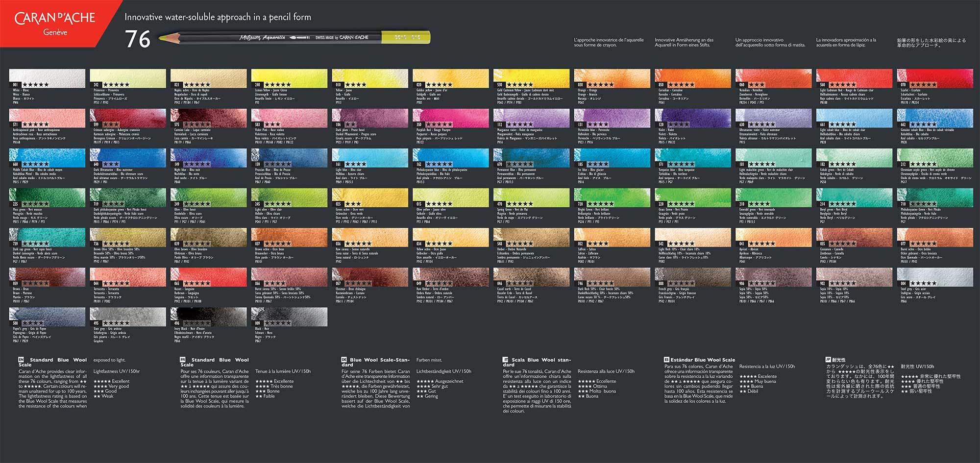This screenshot has width=980, height=463.
Task: Select the 182 Cobalt green swatch
Action: coord(855,158)
